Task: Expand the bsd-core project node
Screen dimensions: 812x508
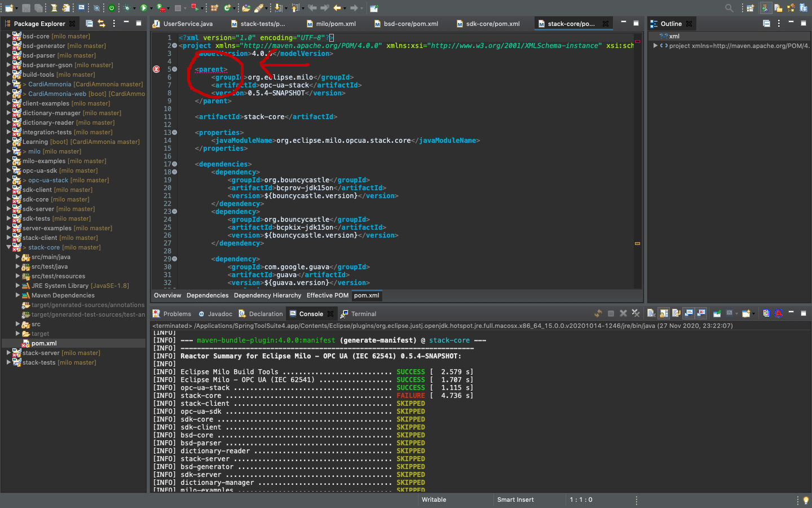Action: tap(8, 36)
